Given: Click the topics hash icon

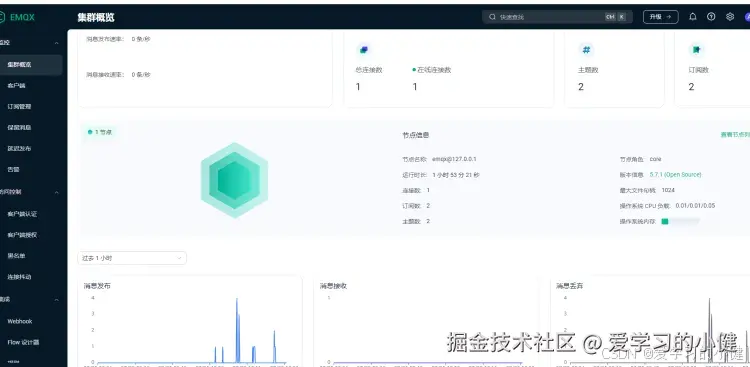Looking at the screenshot, I should (x=586, y=49).
